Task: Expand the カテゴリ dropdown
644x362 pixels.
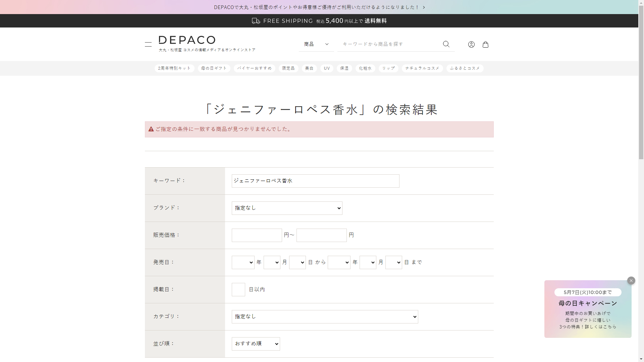Action: [x=325, y=317]
